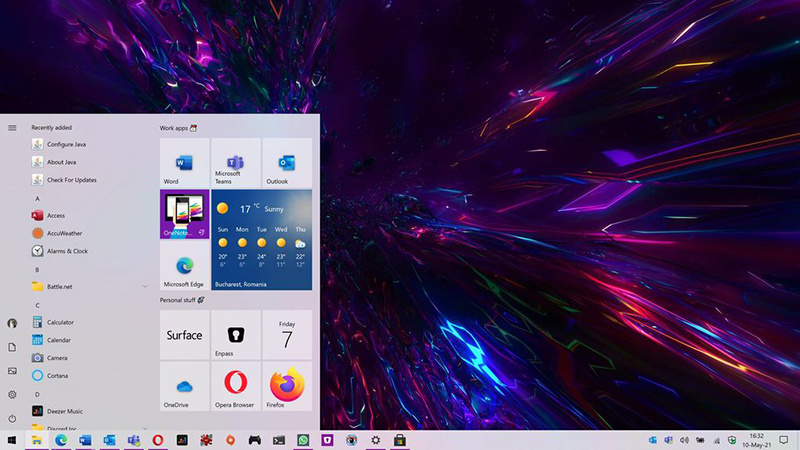Switch to Teams on the taskbar
This screenshot has width=800, height=450.
pos(134,440)
